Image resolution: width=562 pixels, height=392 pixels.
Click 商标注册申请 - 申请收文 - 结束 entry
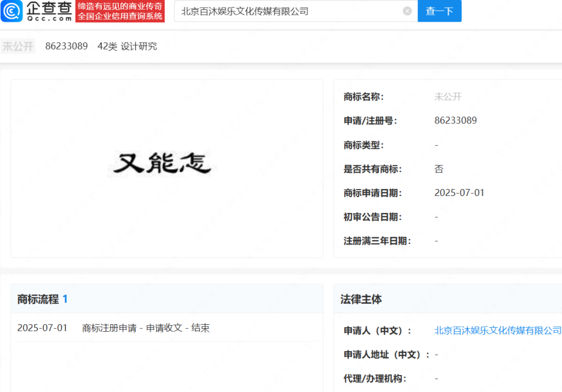[x=146, y=328]
